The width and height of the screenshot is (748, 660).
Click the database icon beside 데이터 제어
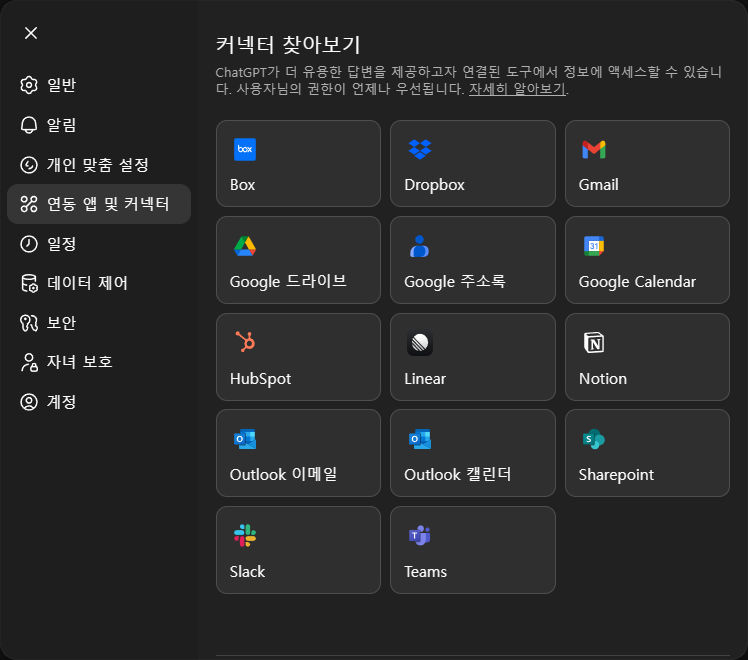tap(29, 283)
